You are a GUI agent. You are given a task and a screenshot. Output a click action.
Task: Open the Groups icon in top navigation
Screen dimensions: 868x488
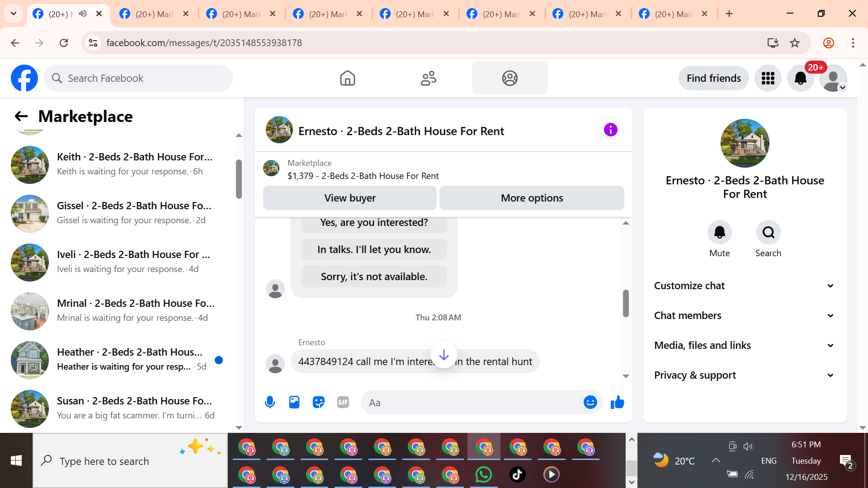(510, 78)
